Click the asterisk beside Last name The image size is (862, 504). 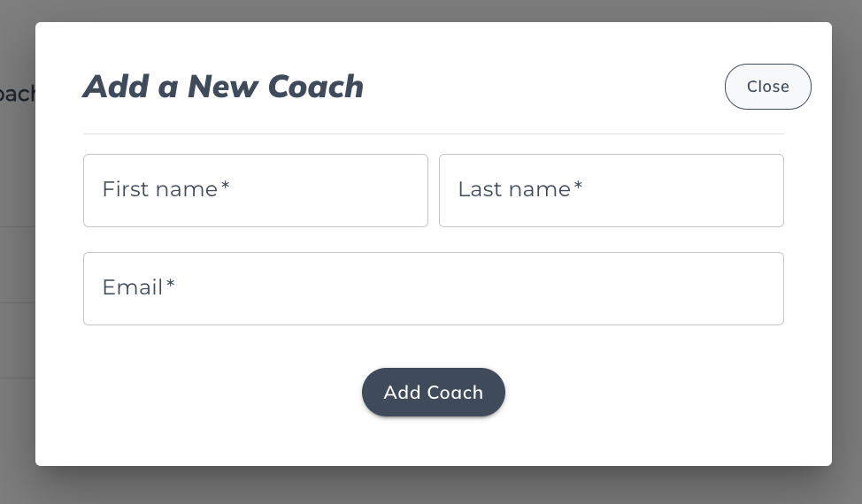[x=578, y=187]
